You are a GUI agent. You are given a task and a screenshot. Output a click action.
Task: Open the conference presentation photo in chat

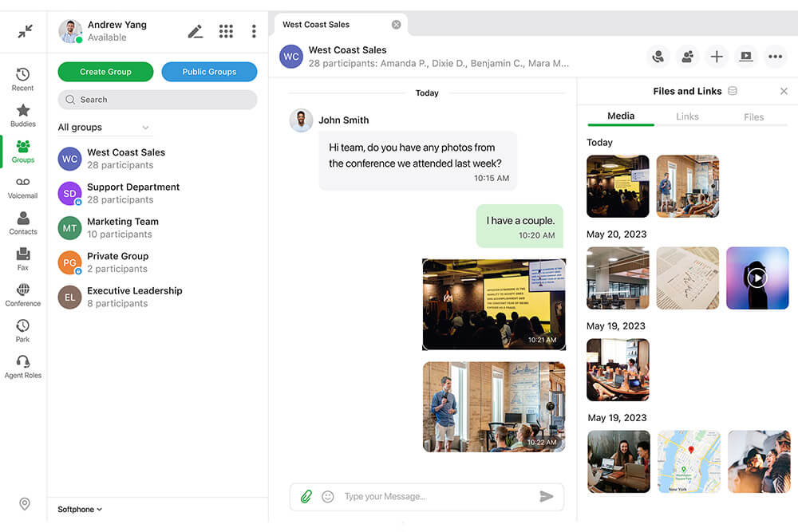coord(494,305)
